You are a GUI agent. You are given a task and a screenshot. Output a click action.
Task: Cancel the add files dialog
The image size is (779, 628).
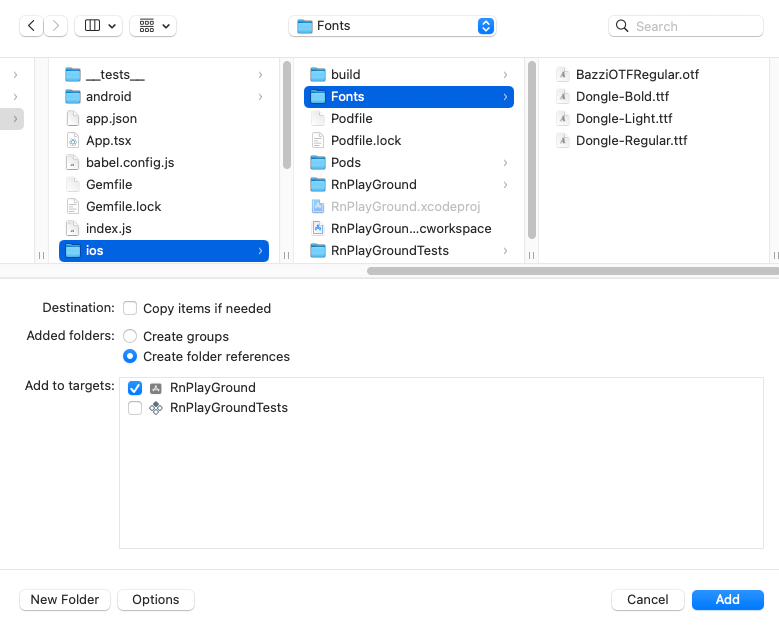pyautogui.click(x=648, y=600)
